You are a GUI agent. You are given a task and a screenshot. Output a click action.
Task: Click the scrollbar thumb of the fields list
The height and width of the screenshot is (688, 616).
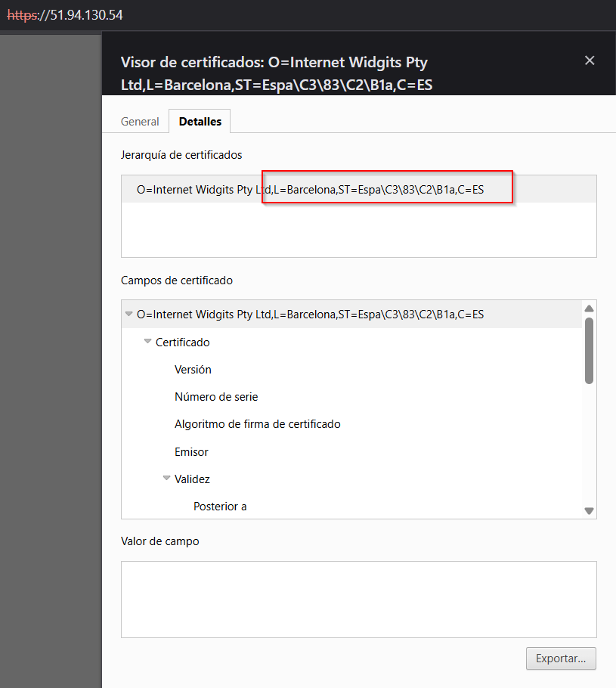590,348
